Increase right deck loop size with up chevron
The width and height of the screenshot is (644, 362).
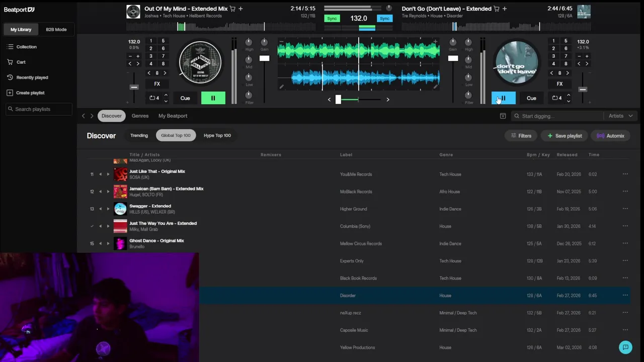point(569,95)
